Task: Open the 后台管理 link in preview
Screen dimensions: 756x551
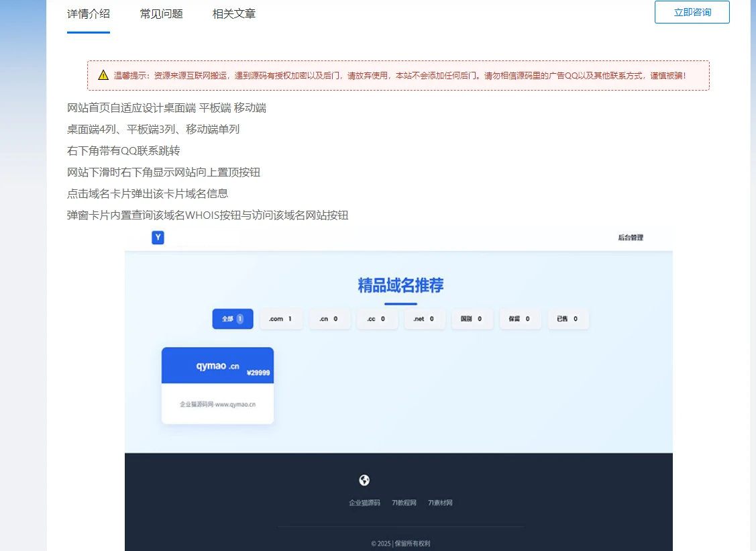Action: 630,238
